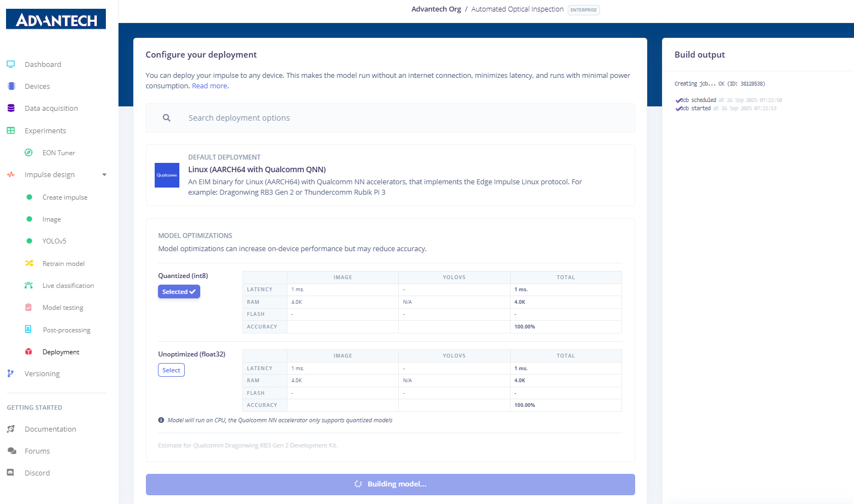Click the Data acquisition database icon
Viewport: 854px width, 504px height.
click(11, 108)
